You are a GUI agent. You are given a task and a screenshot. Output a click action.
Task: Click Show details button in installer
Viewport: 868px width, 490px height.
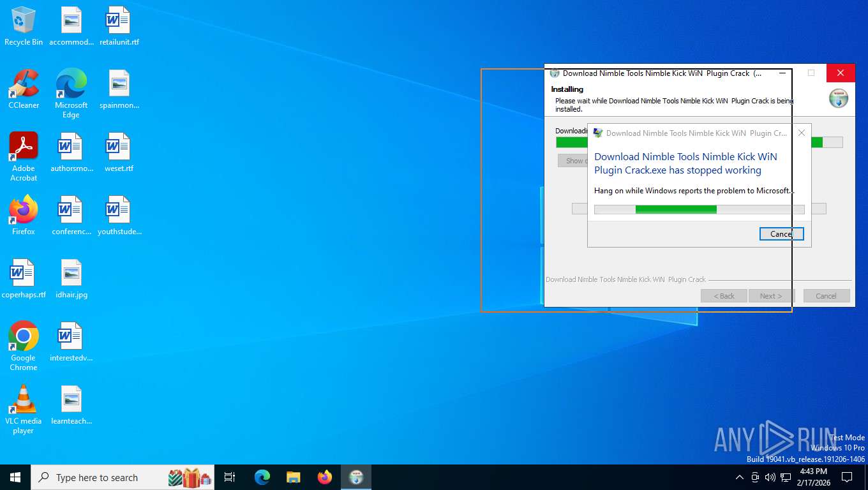point(573,161)
